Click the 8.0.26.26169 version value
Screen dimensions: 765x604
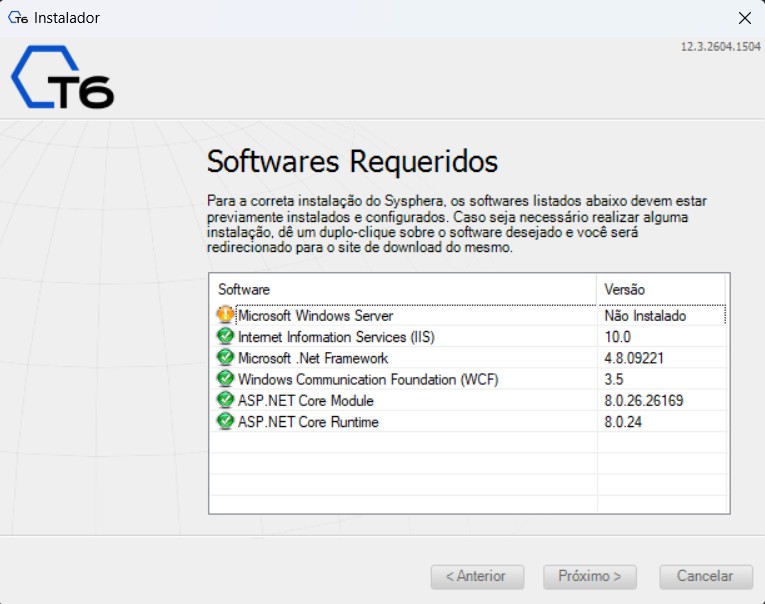[644, 401]
